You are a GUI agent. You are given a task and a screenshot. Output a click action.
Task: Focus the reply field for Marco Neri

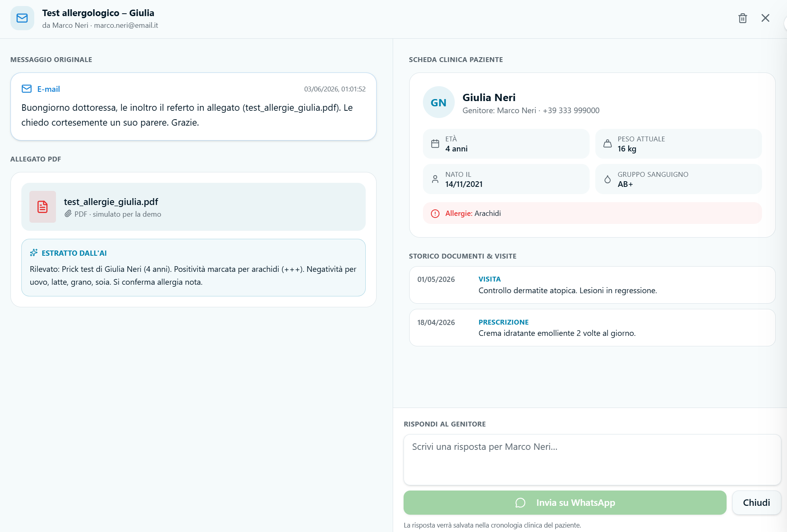pos(592,459)
